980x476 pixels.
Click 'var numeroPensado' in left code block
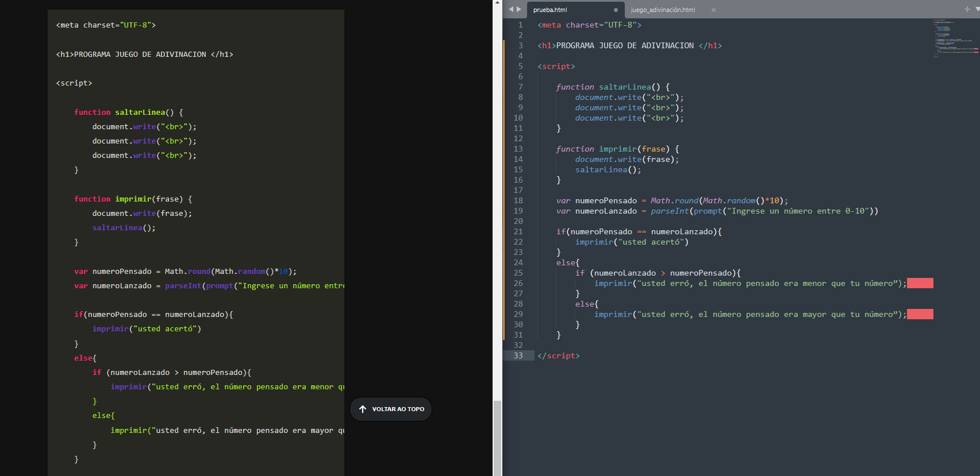click(113, 271)
